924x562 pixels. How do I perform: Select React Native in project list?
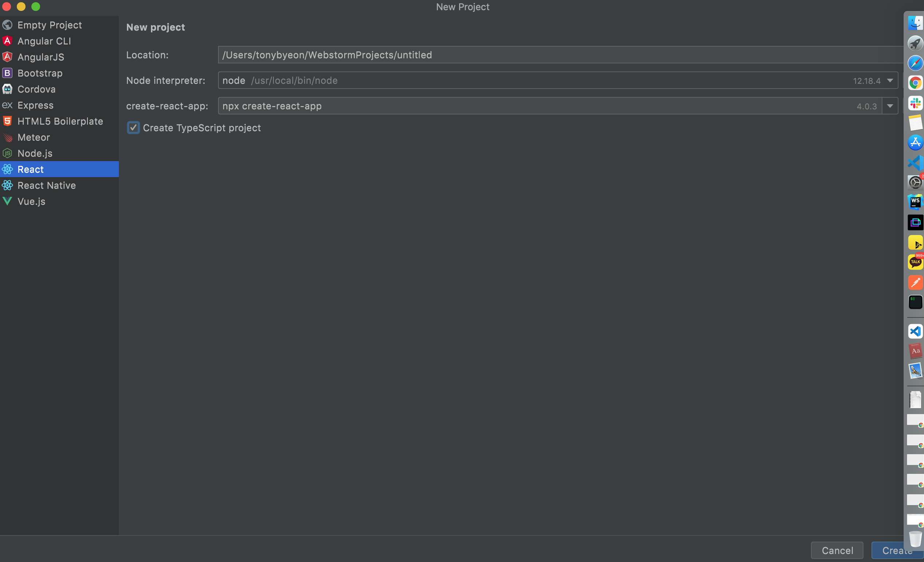[47, 185]
